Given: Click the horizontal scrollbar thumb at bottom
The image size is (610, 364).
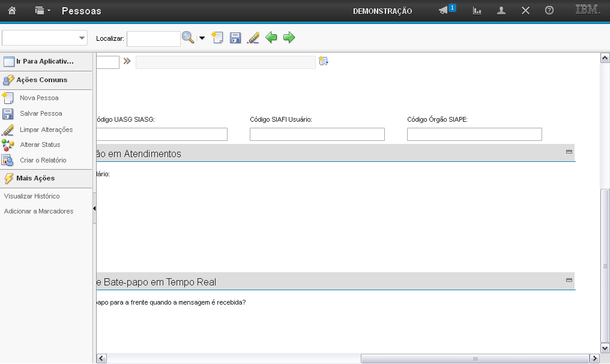Looking at the screenshot, I should pos(474,359).
